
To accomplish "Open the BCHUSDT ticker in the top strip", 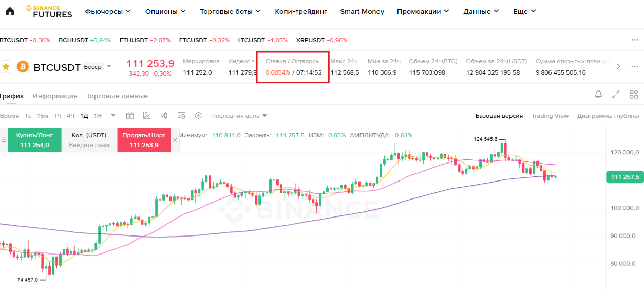I will point(85,40).
